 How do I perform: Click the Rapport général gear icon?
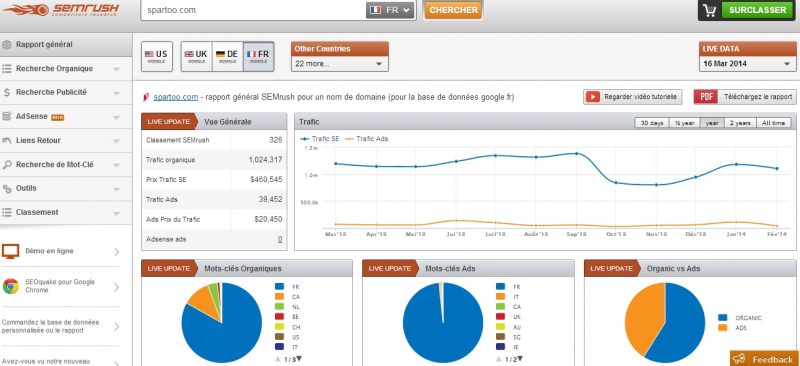pyautogui.click(x=7, y=45)
